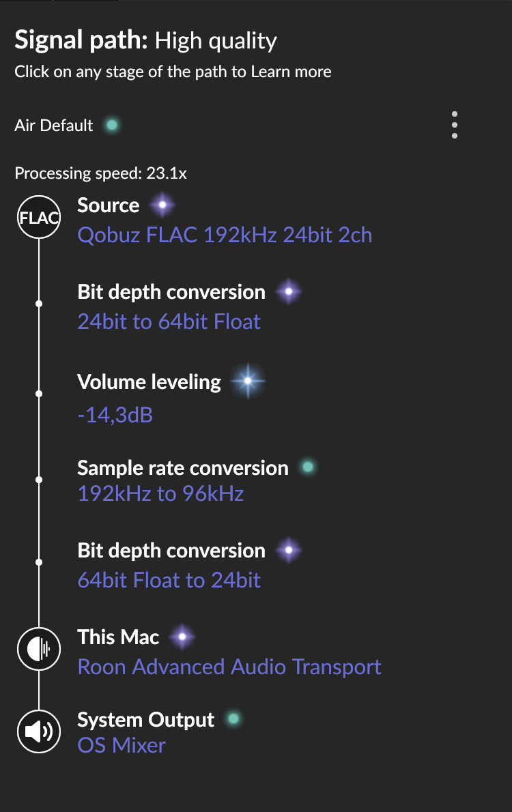Open Qobuz FLAC 192kHz 24bit 2ch details

point(225,235)
